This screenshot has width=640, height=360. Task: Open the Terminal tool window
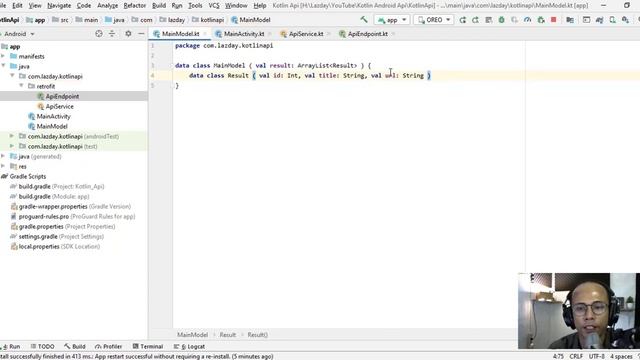click(x=148, y=346)
